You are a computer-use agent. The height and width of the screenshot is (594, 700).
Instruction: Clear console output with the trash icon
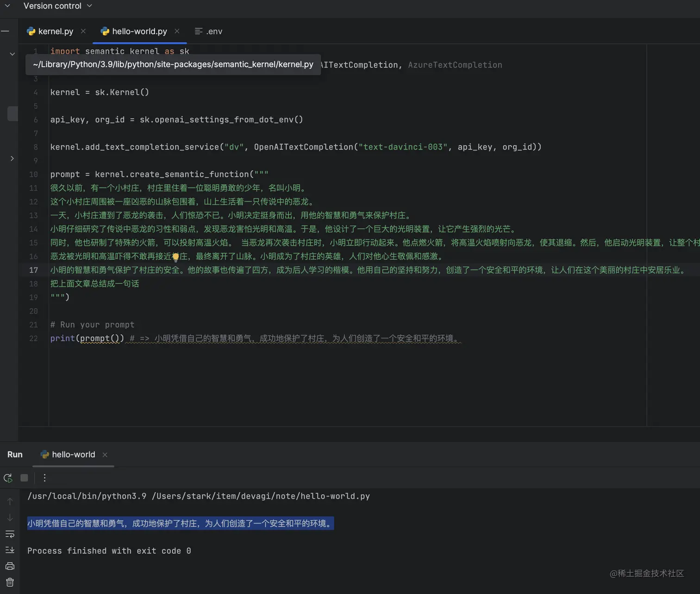click(10, 582)
